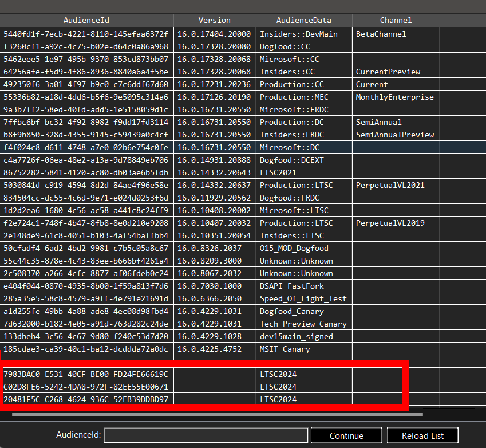Click the LTSC2021 cell
Image resolution: width=486 pixels, height=448 pixels.
click(x=304, y=172)
